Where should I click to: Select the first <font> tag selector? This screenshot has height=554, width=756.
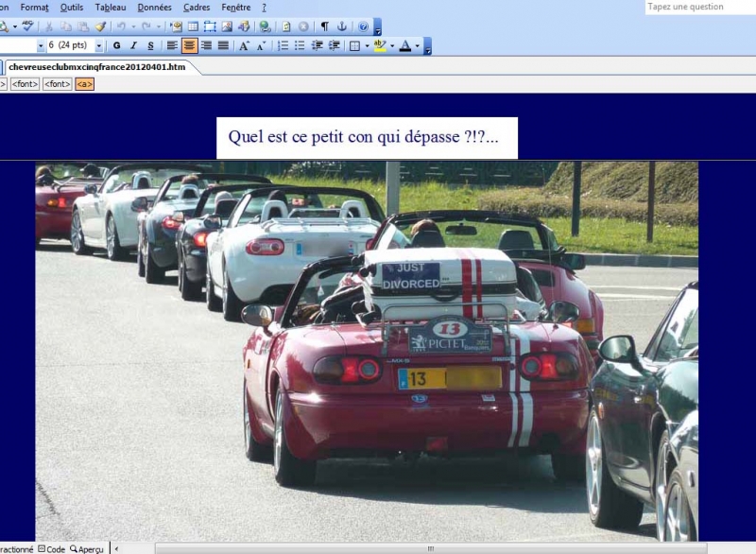click(x=25, y=84)
